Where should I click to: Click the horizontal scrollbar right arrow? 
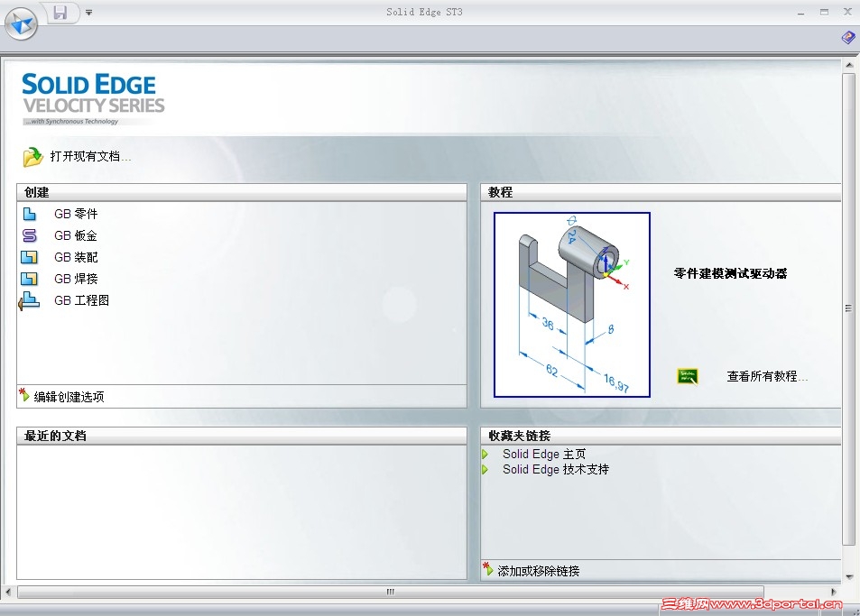[x=834, y=592]
